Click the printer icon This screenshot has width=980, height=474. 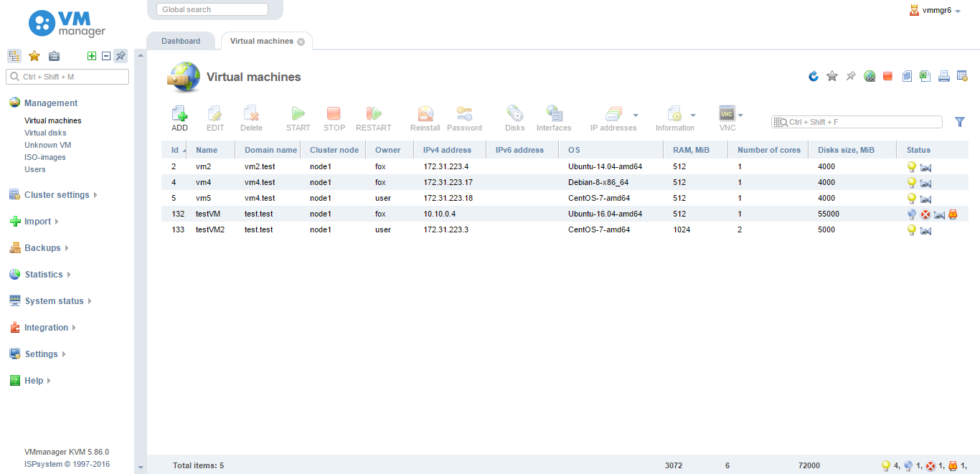tap(944, 76)
